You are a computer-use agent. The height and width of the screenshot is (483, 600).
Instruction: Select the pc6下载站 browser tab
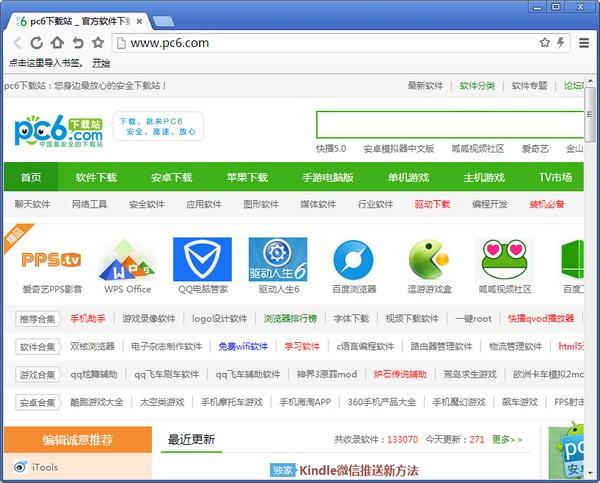[77, 21]
